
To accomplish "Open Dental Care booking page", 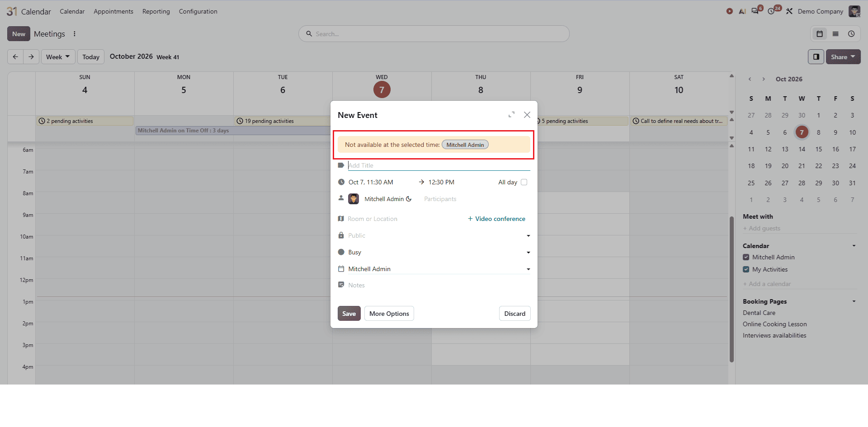I will 759,313.
